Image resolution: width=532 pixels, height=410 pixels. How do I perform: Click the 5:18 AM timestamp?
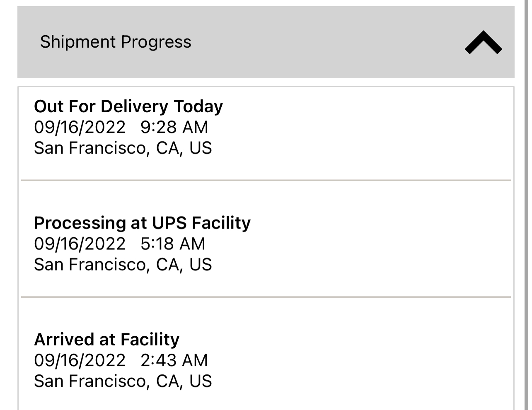pyautogui.click(x=173, y=244)
